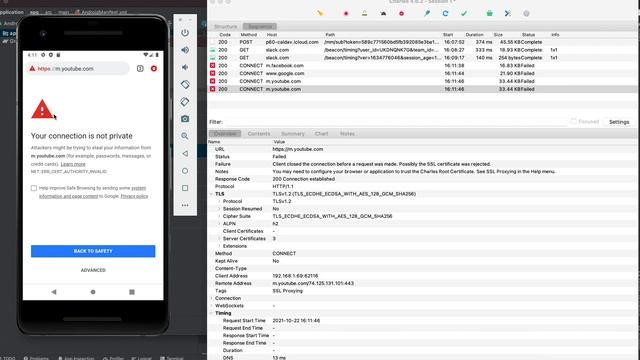Open the Tools wrench icon in Charles

[508, 13]
